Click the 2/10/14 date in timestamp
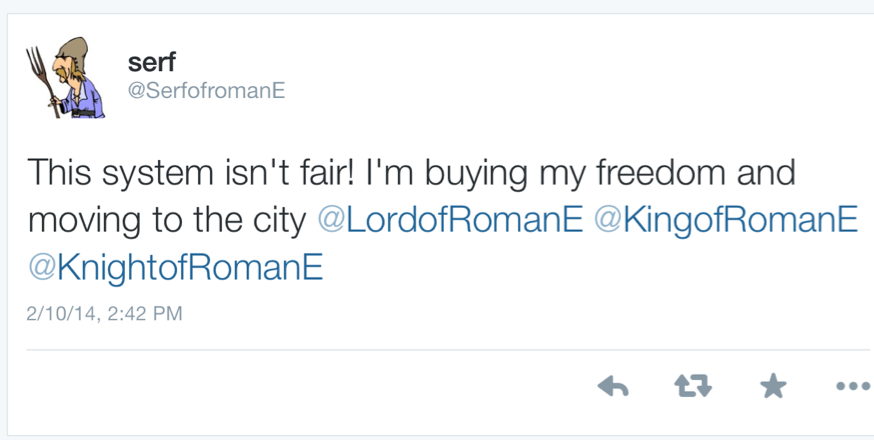 click(x=62, y=314)
